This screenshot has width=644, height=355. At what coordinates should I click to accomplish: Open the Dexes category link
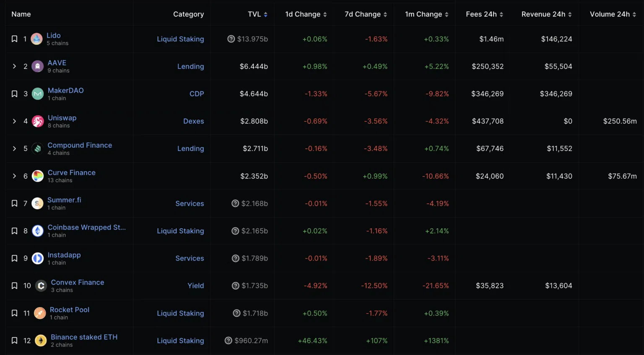194,121
